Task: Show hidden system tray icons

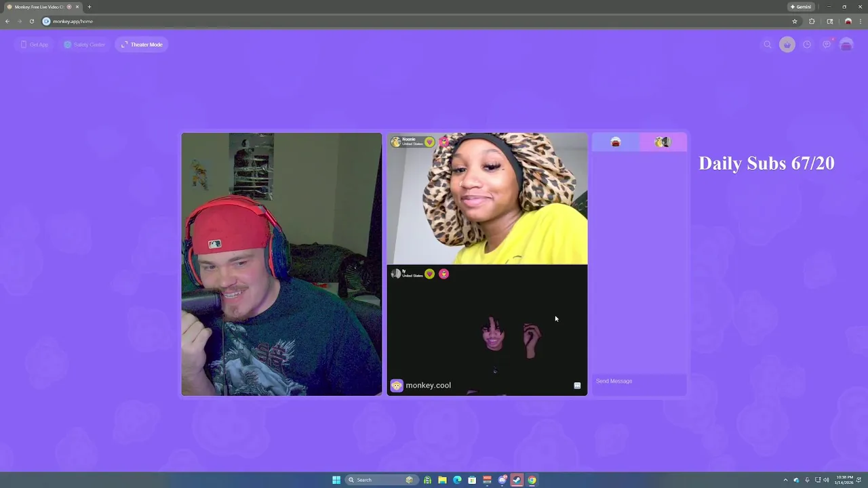Action: tap(786, 480)
